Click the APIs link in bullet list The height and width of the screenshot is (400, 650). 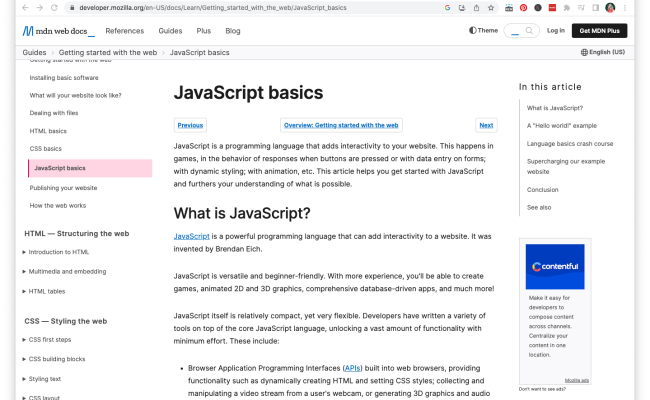pyautogui.click(x=352, y=368)
